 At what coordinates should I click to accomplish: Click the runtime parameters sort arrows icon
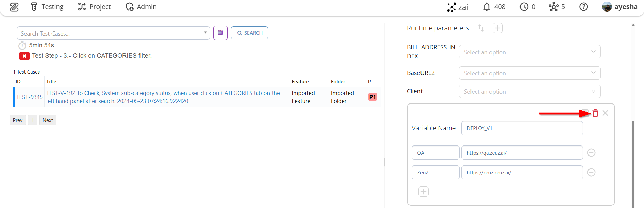point(481,28)
